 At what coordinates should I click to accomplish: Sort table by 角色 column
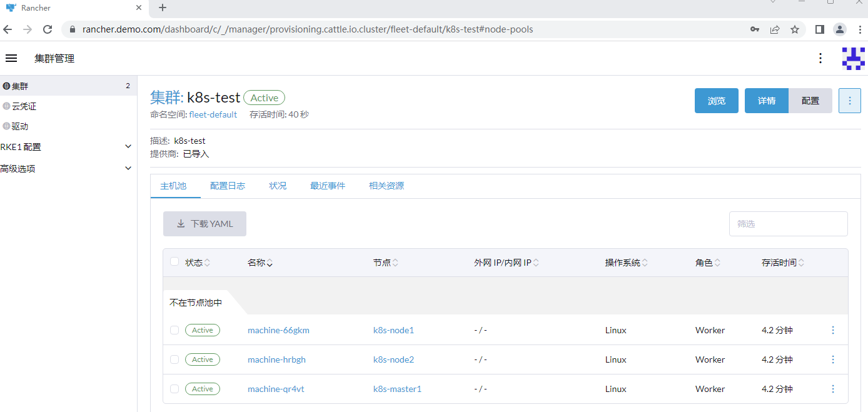tap(708, 263)
